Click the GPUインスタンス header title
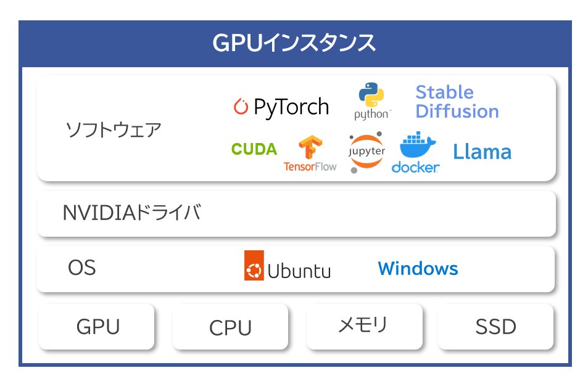This screenshot has height=389, width=588. click(x=294, y=43)
